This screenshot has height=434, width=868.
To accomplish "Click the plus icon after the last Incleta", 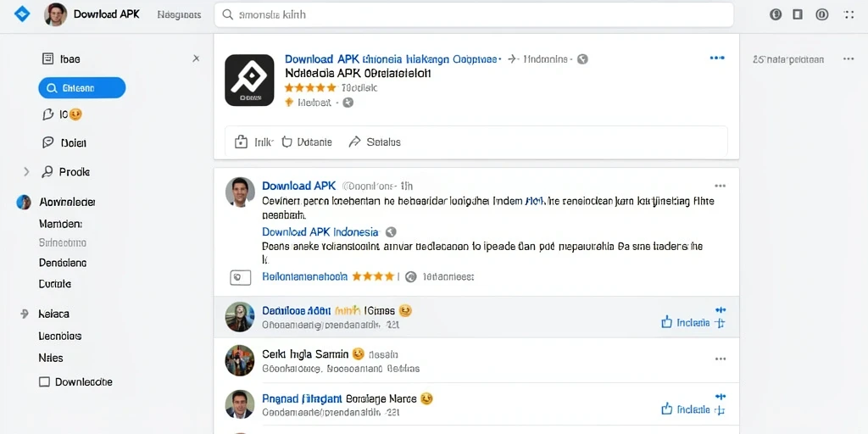I will coord(720,410).
